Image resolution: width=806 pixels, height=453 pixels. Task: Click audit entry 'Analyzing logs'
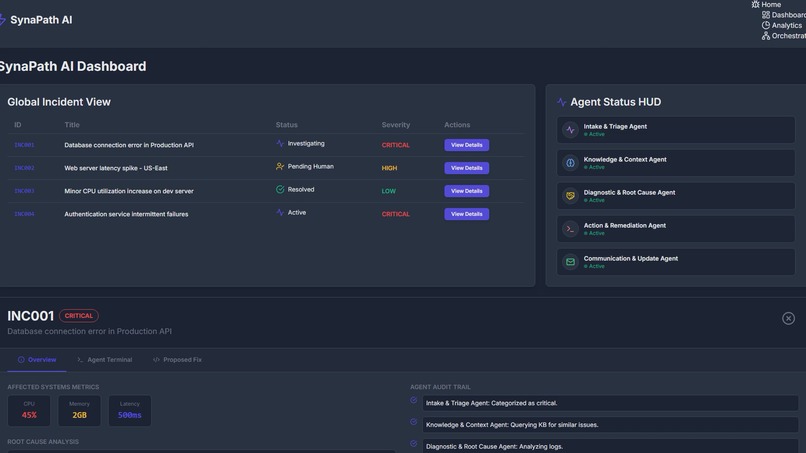610,446
